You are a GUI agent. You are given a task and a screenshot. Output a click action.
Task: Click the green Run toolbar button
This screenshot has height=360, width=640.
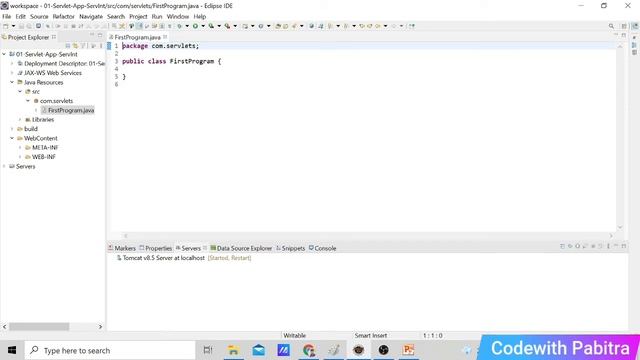(196, 26)
